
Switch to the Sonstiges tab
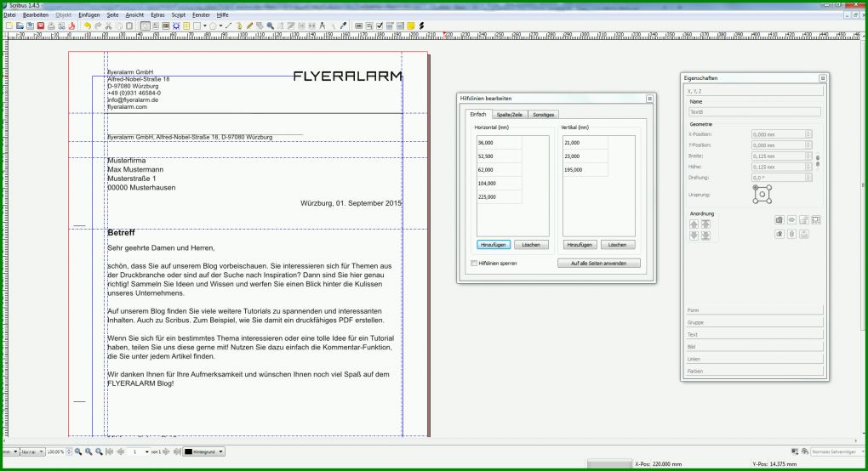click(x=544, y=115)
